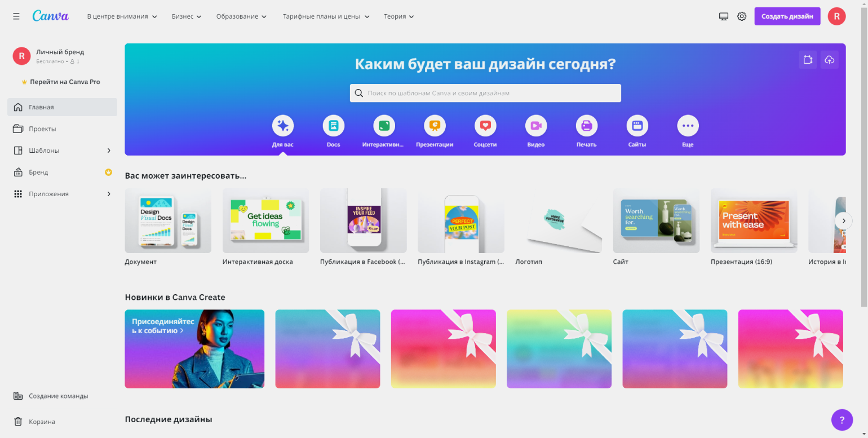Viewport: 868px width, 438px height.
Task: Open Приложения in the sidebar
Action: click(62, 194)
